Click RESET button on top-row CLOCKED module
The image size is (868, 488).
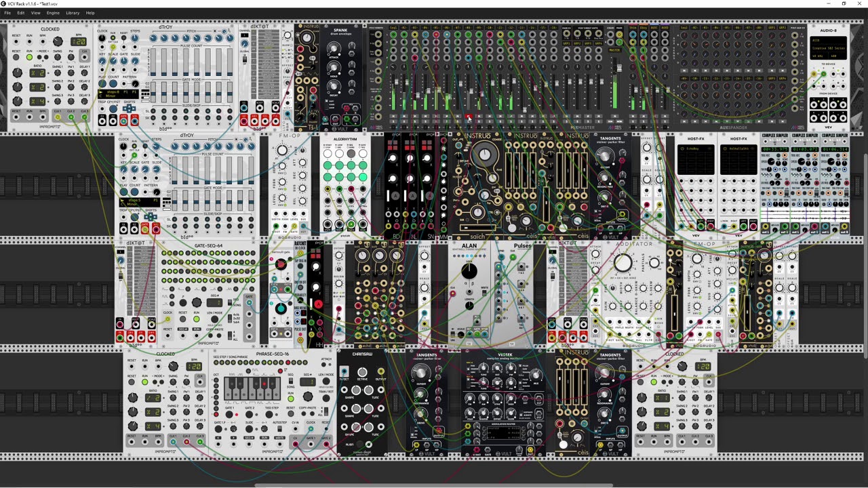click(x=16, y=57)
